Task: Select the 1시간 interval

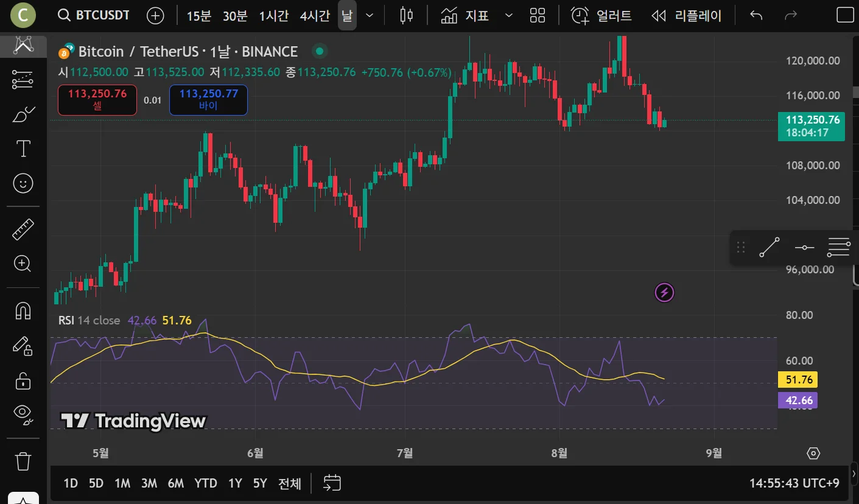Action: point(273,16)
